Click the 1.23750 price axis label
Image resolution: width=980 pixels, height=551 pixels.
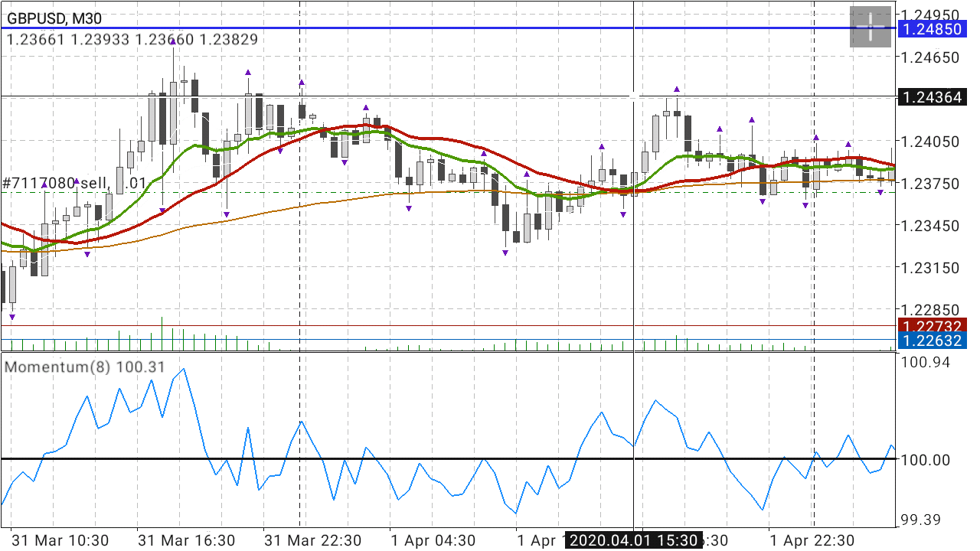tap(931, 183)
